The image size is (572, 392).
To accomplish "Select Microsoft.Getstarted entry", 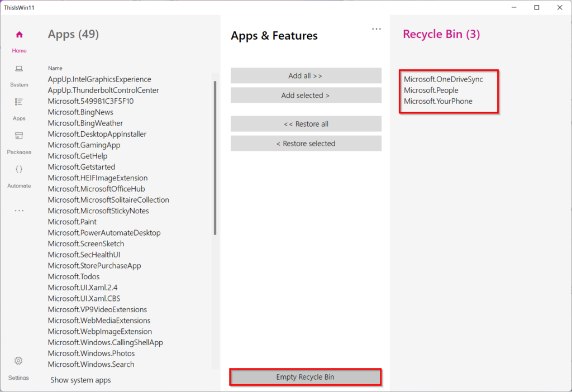I will click(x=82, y=166).
